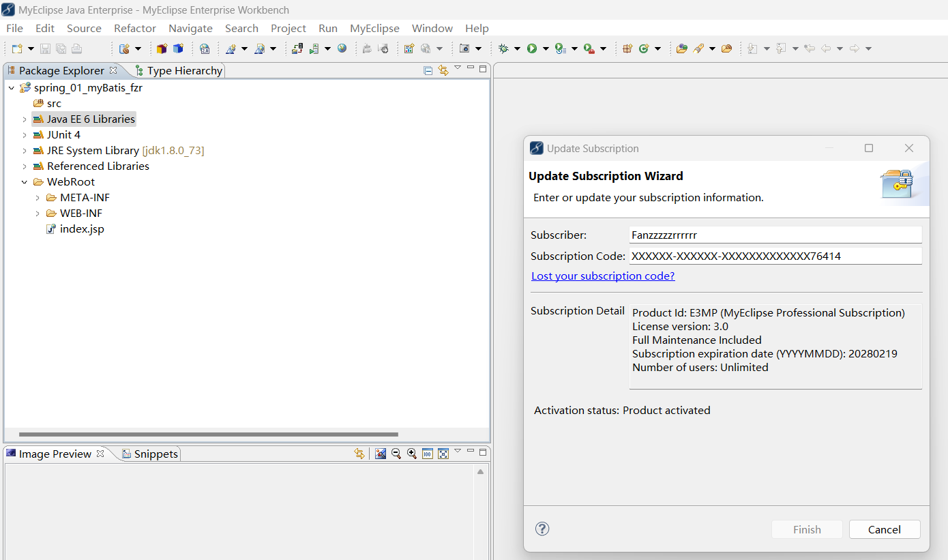Open the Window menu
Image resolution: width=948 pixels, height=560 pixels.
click(x=432, y=28)
